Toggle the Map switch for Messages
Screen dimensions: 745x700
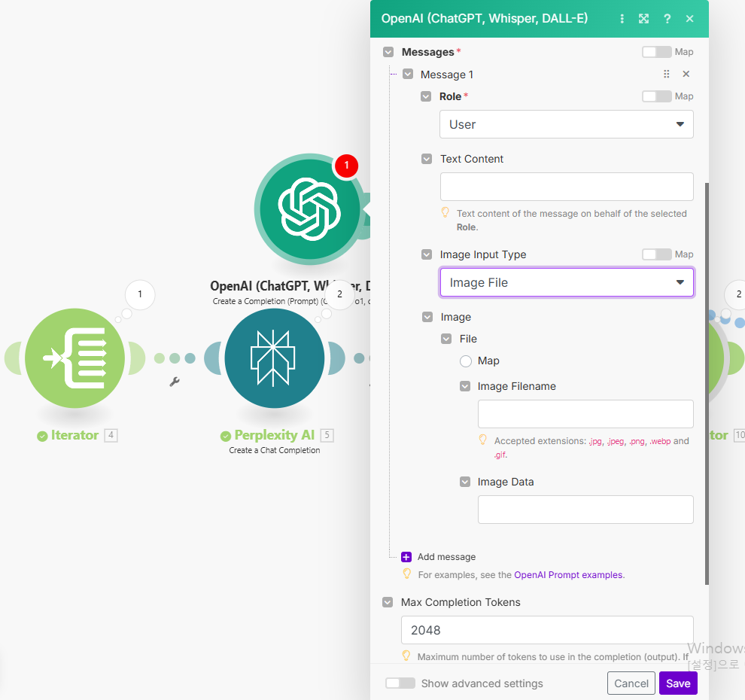pos(656,52)
